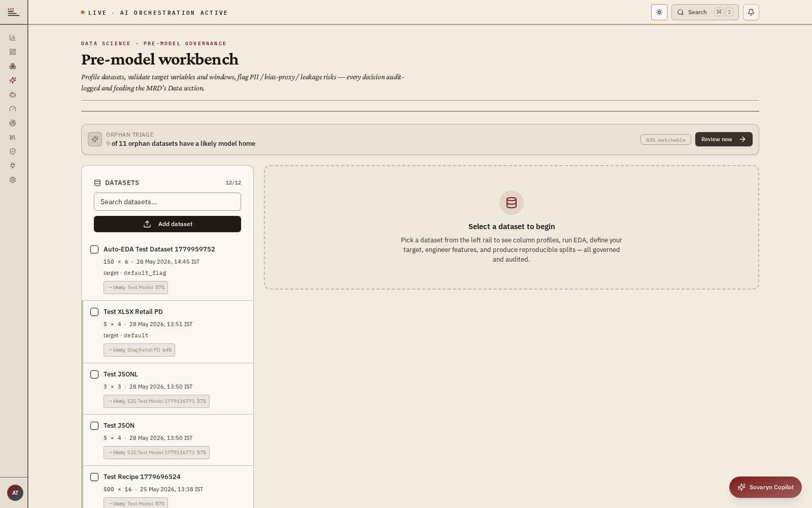Open the robot agent sidebar icon

coord(13,94)
